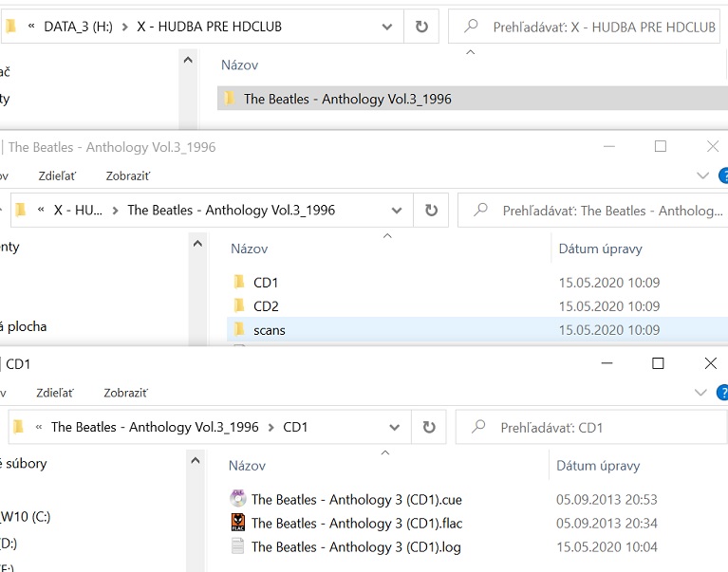Maximize the CD1 window
728x572 pixels.
658,363
